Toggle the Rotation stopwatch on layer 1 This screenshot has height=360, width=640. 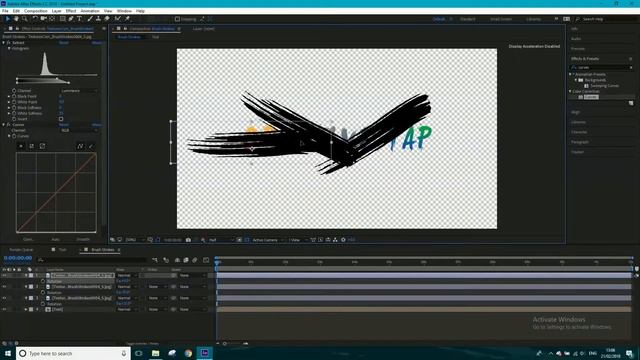tap(43, 281)
